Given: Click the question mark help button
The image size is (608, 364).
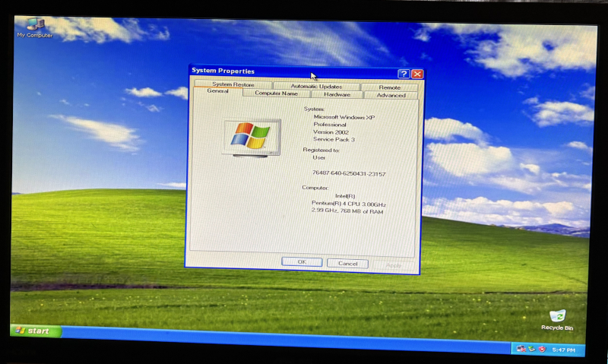Looking at the screenshot, I should (x=404, y=74).
